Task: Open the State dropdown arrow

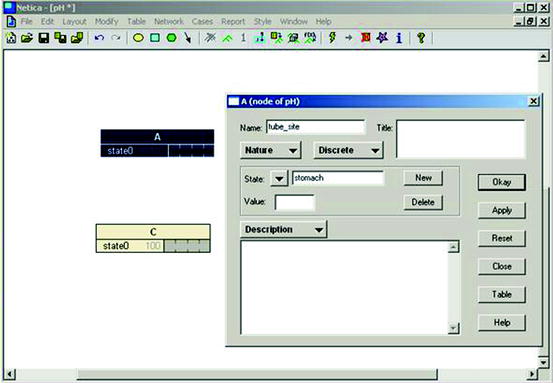Action: [279, 179]
